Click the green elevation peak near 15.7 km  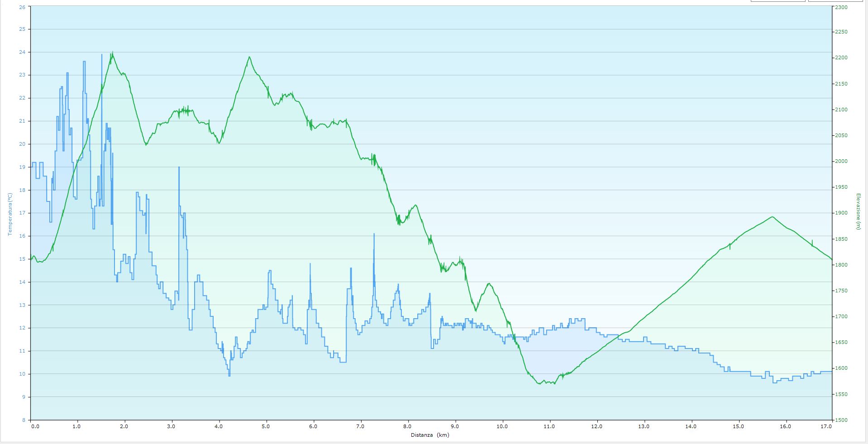772,217
